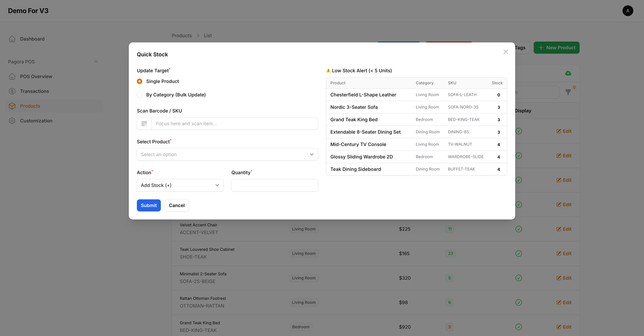Click the Transactions dollar icon

pos(12,91)
